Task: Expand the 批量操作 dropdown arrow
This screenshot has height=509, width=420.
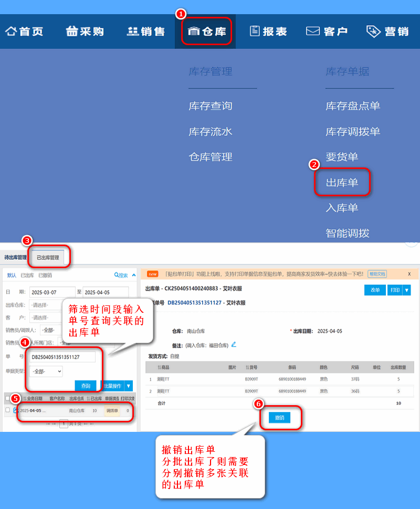Action: (129, 386)
